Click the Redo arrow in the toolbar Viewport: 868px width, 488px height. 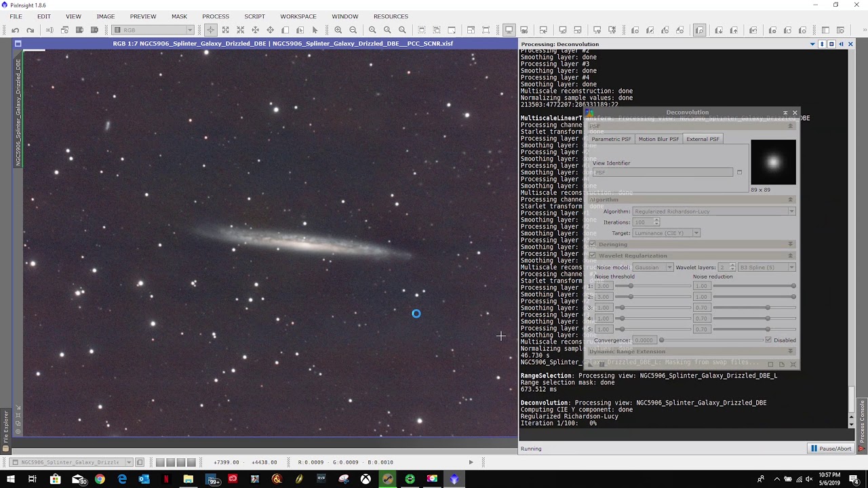tap(30, 30)
